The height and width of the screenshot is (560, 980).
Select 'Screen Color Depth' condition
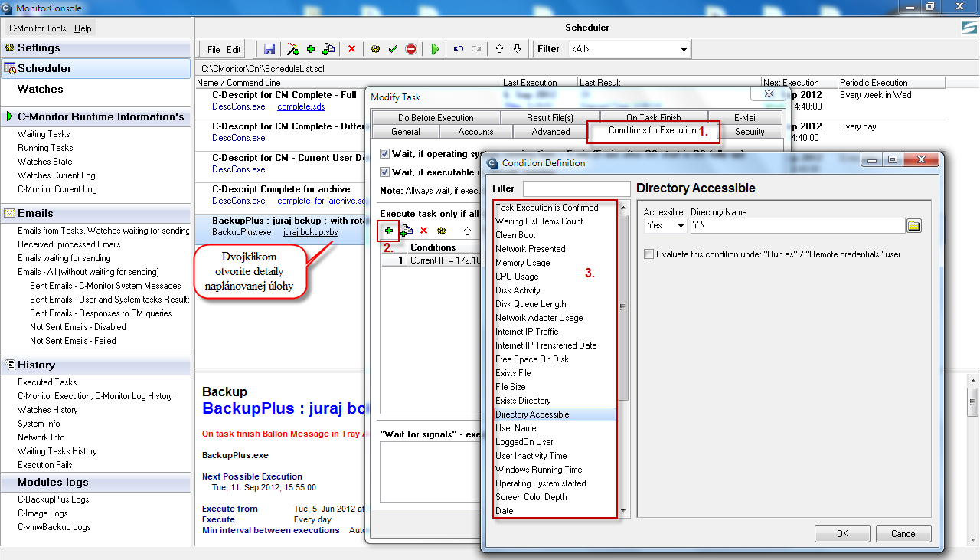(x=531, y=497)
